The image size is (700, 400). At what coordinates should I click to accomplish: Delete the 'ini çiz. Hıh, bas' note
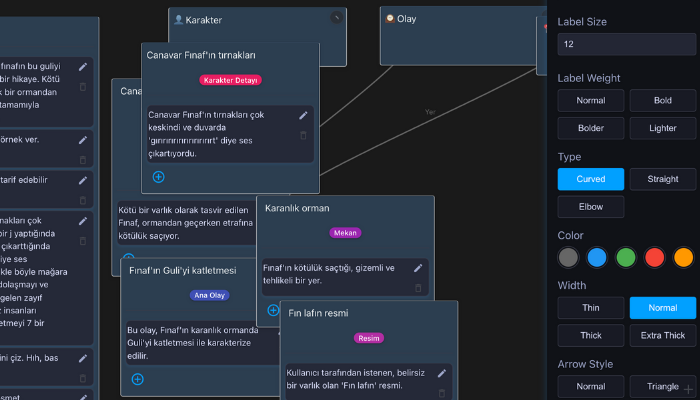(83, 378)
